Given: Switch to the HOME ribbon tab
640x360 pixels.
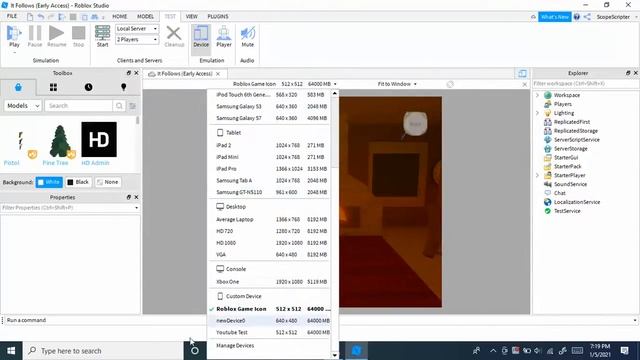Looking at the screenshot, I should click(120, 16).
